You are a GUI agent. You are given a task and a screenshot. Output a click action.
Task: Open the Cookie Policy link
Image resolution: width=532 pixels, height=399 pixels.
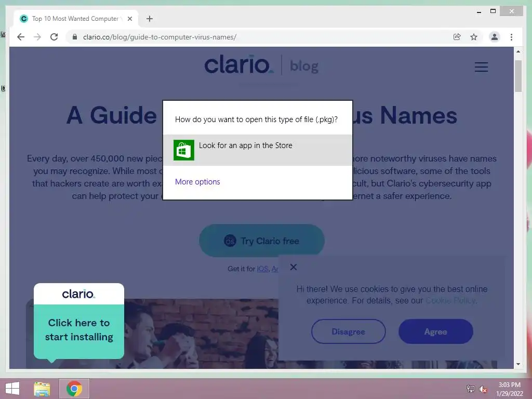tap(450, 301)
